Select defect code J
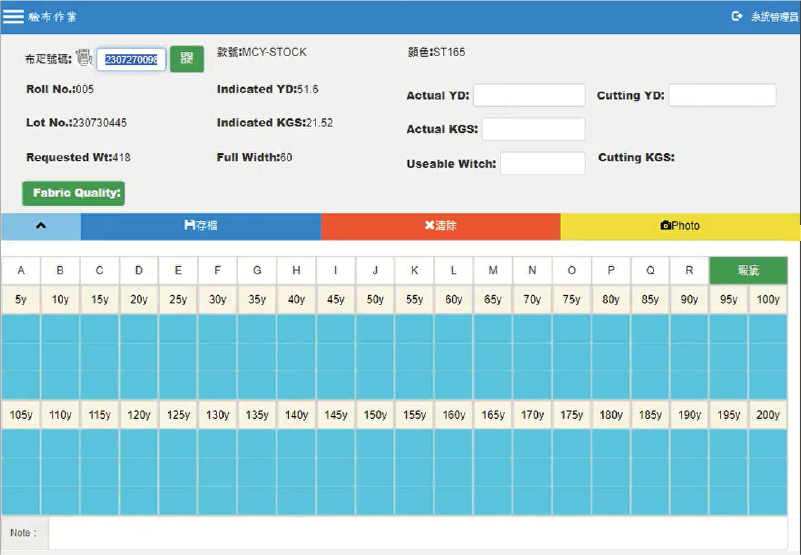Screen dimensions: 801x555 (375, 270)
